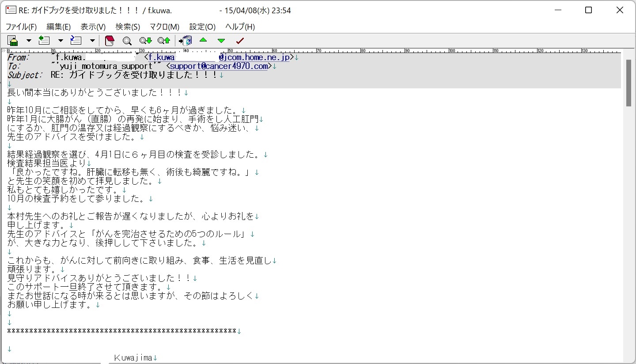Click the support@cancer4970.com address link

click(219, 66)
